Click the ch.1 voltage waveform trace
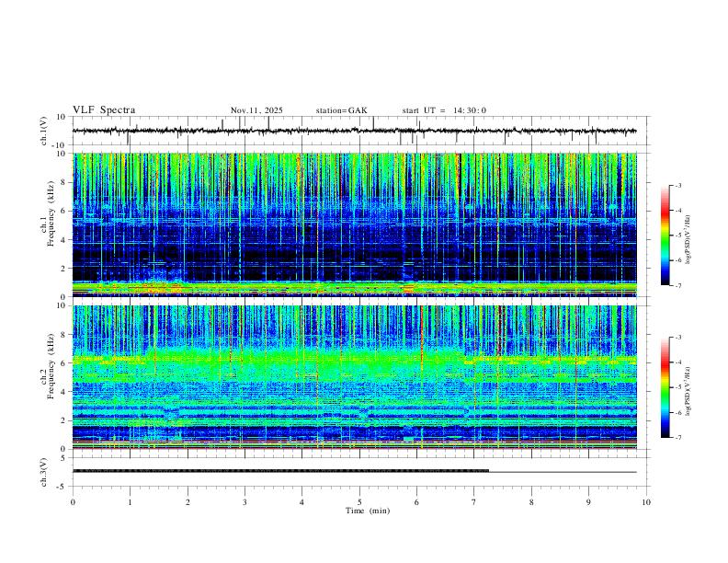Image resolution: width=728 pixels, height=563 pixels. click(x=354, y=131)
